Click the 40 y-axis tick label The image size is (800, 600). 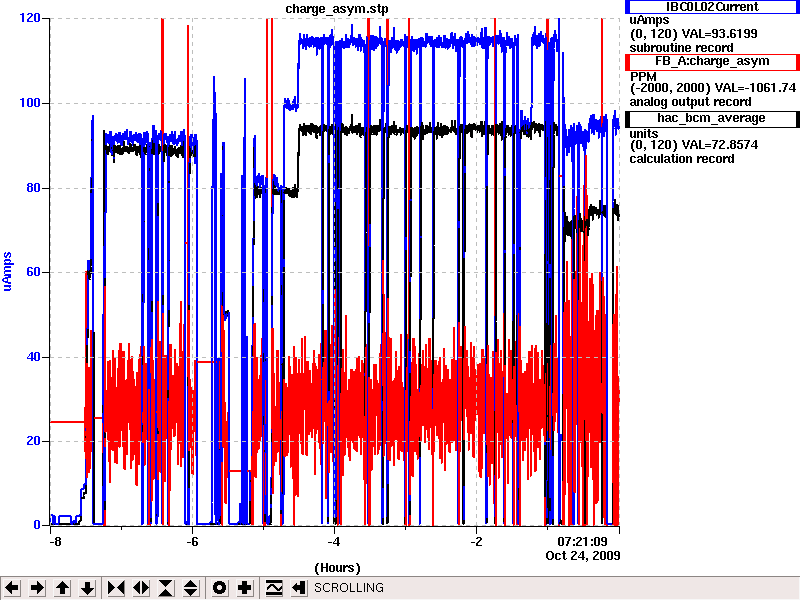click(33, 357)
